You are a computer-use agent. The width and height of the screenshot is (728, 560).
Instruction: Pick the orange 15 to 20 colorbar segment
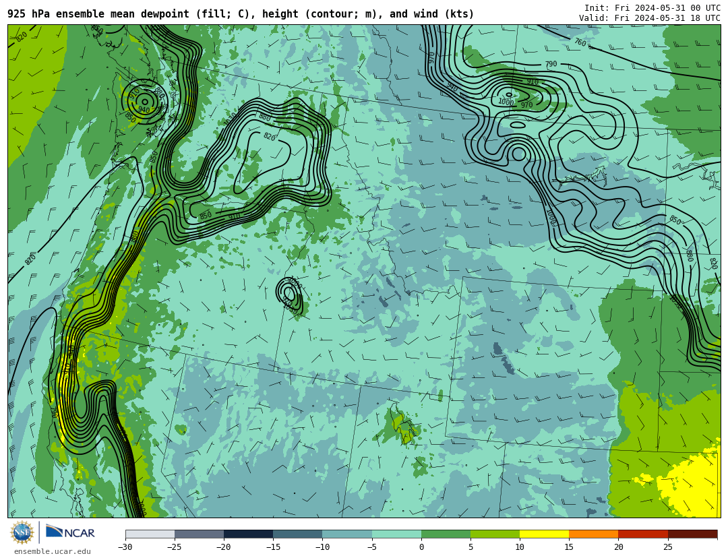point(594,534)
